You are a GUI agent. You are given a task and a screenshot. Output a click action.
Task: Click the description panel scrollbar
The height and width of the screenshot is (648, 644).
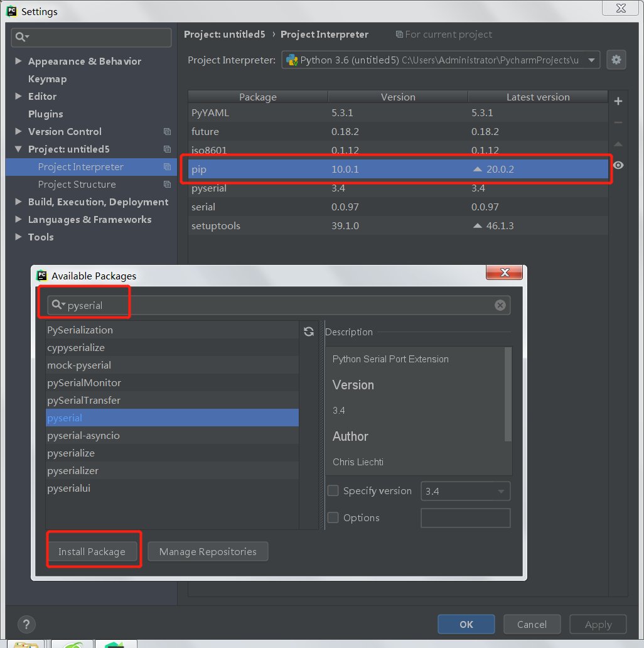pos(508,395)
